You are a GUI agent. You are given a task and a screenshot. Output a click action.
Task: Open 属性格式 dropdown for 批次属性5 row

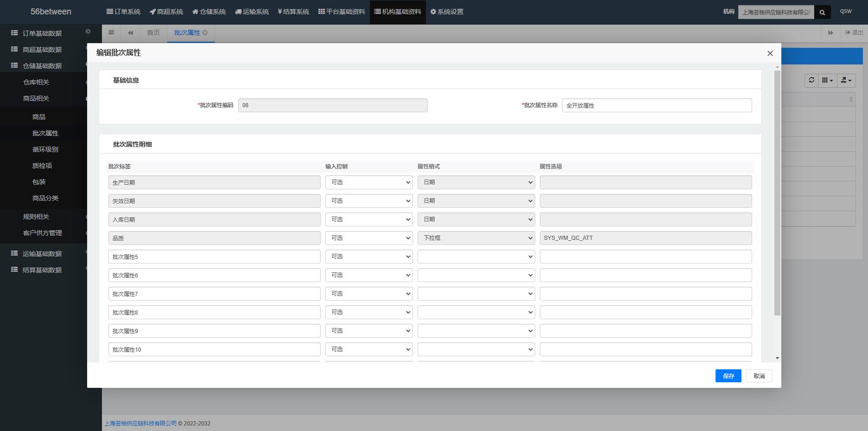point(476,257)
